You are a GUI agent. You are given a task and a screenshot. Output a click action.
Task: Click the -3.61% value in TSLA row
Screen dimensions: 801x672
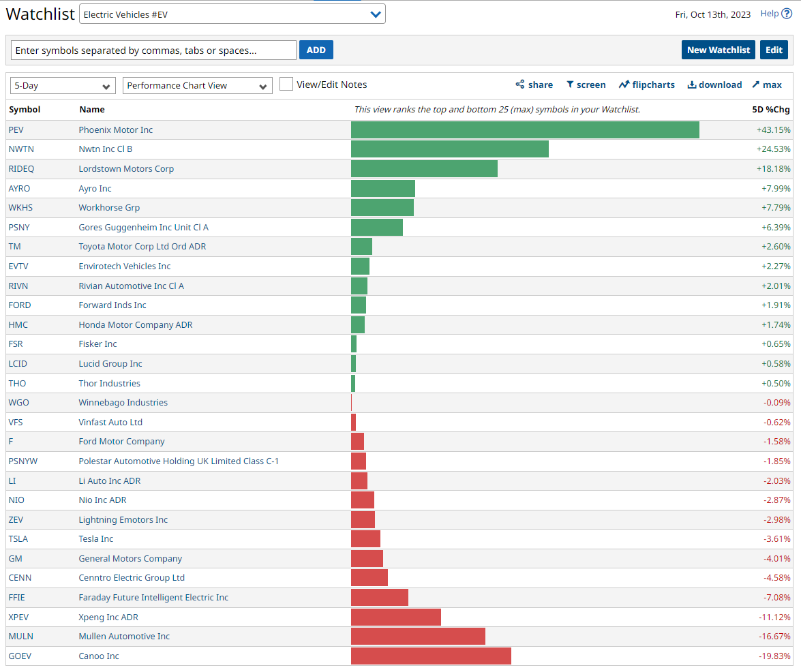[x=777, y=538]
